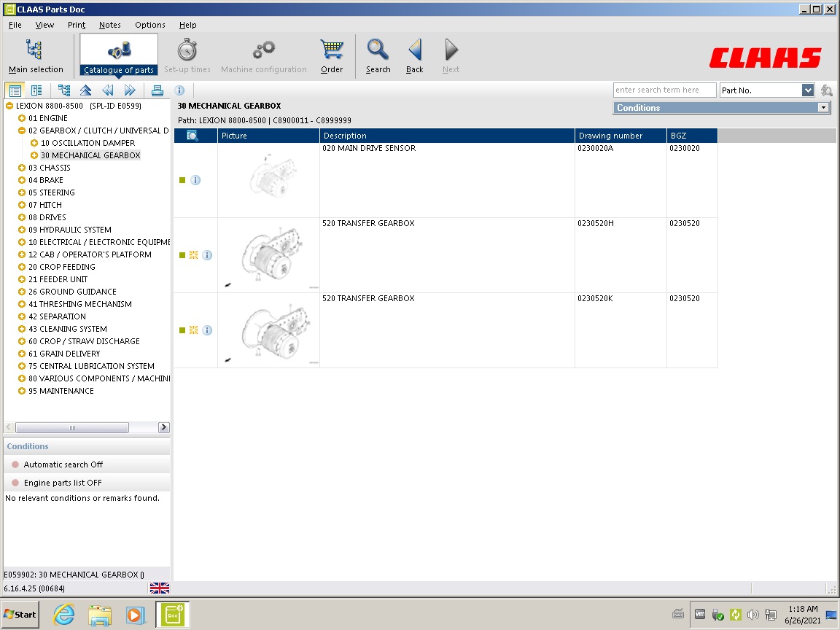
Task: Click the info icon in secondary toolbar
Action: coord(179,90)
